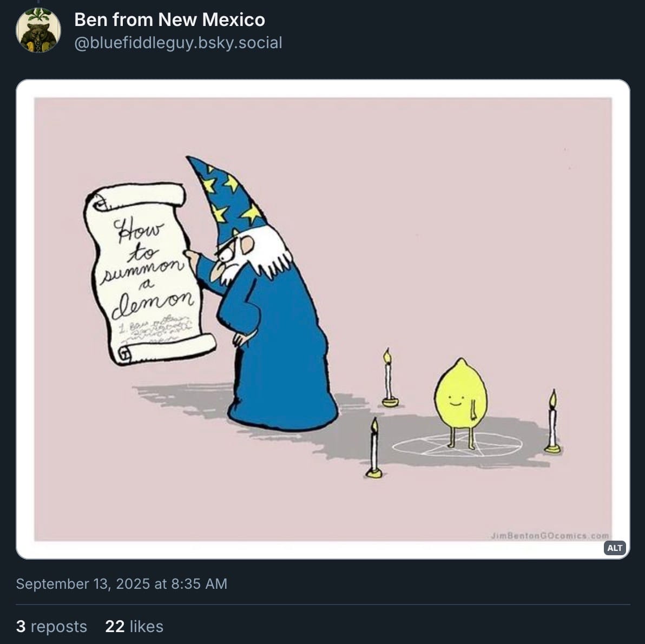Click the display name Ben from New Mexico

click(169, 19)
